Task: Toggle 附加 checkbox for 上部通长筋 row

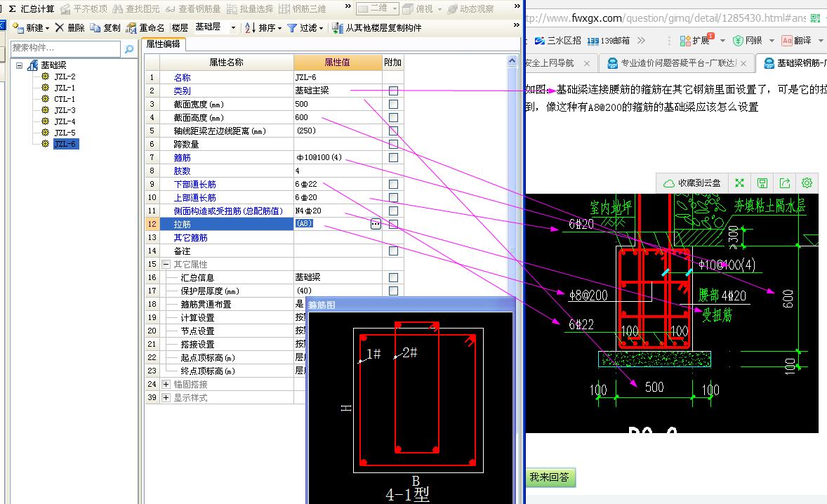Action: 393,198
